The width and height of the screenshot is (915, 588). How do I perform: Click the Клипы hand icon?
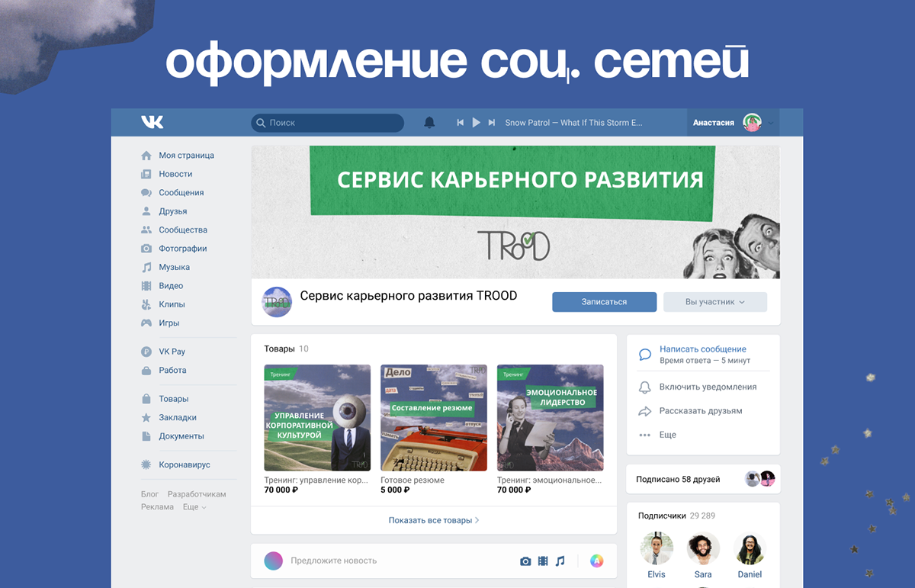click(146, 304)
